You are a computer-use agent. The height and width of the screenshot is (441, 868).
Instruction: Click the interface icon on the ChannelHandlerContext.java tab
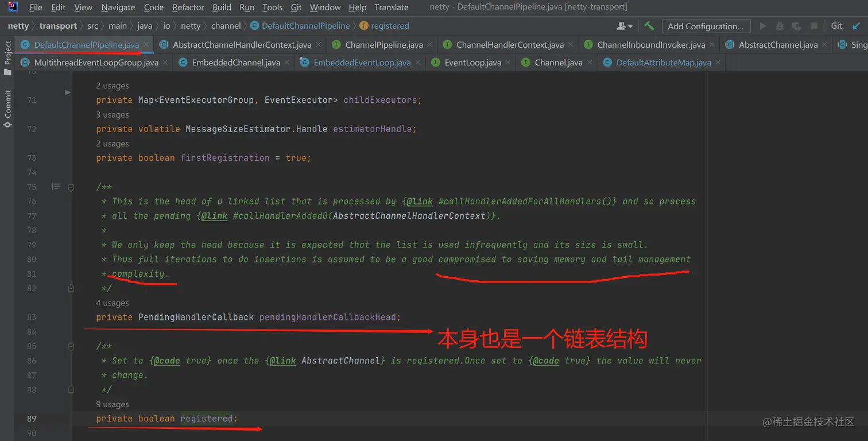coord(448,44)
